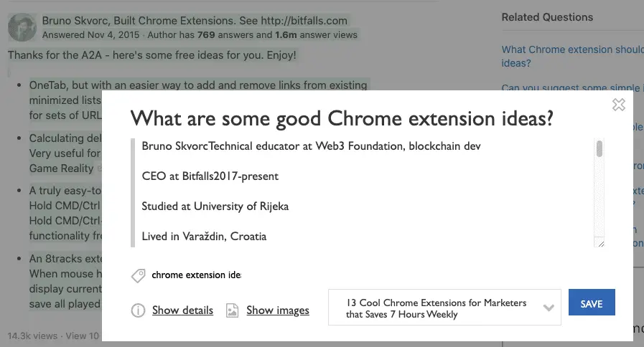Screen dimensions: 644x347
Task: Open Bruno Skvorc author name link
Action: tap(70, 21)
